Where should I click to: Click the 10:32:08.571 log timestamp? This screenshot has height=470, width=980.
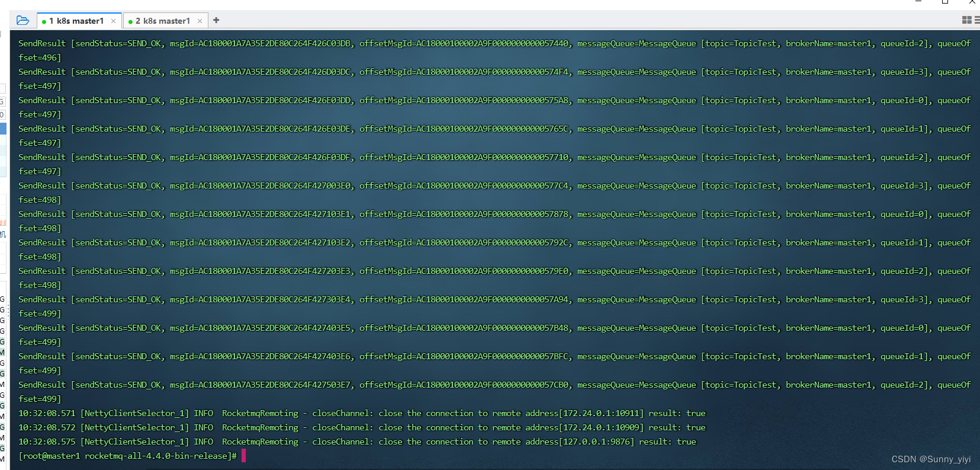click(x=47, y=413)
